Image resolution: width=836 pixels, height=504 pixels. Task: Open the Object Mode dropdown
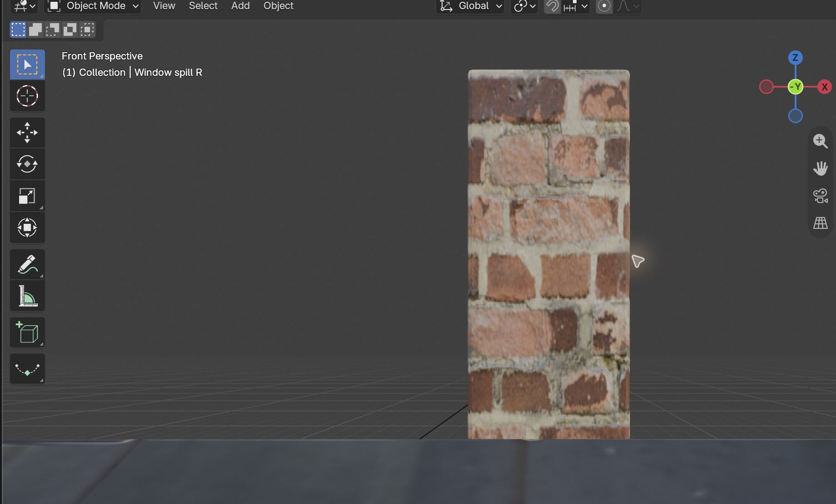93,6
